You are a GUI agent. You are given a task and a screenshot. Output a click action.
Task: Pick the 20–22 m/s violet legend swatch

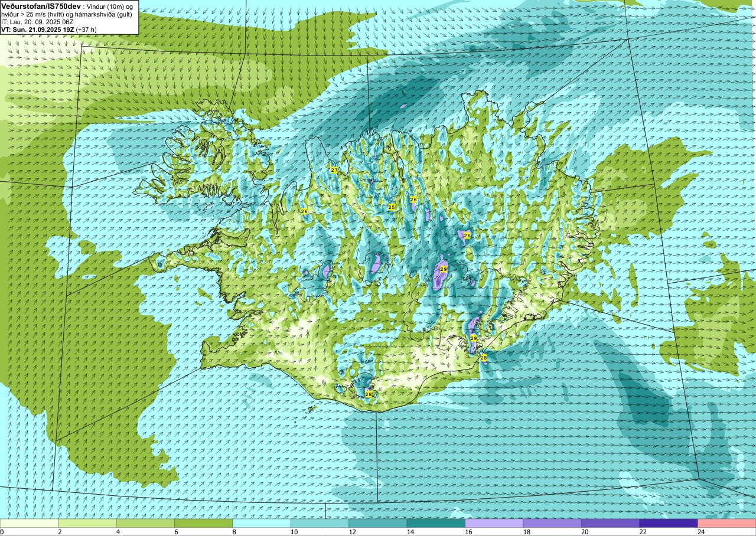[611, 523]
